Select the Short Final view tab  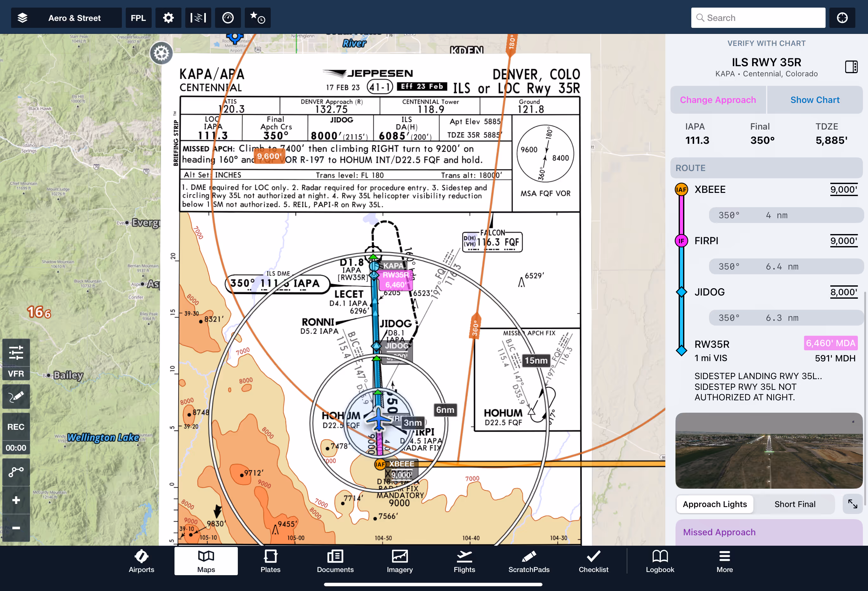795,504
